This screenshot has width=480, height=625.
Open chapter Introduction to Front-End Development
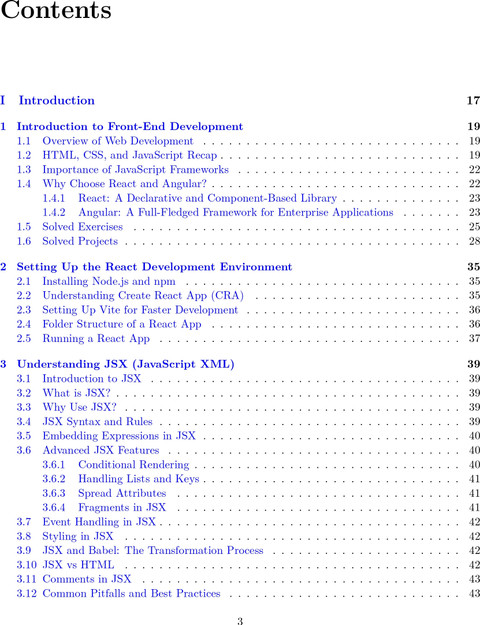pos(130,126)
